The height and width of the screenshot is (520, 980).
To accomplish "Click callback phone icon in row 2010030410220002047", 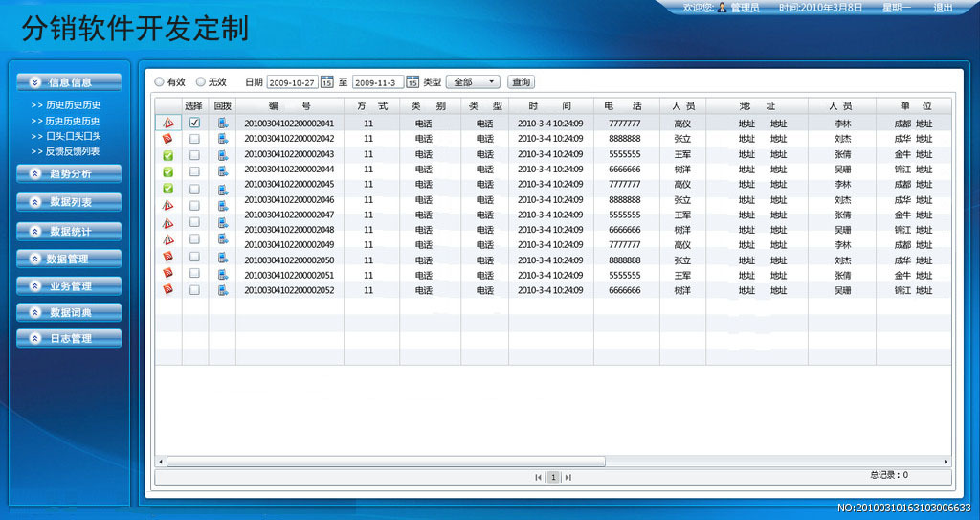I will point(222,222).
